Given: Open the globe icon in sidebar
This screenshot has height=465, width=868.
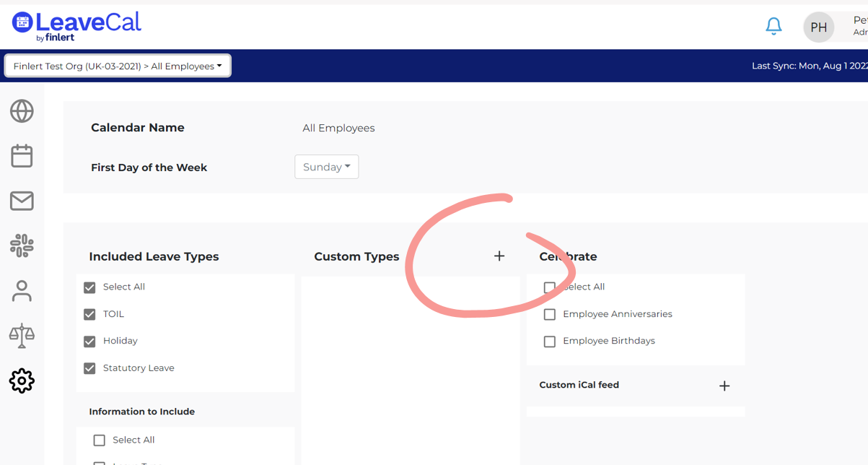Looking at the screenshot, I should coord(22,111).
